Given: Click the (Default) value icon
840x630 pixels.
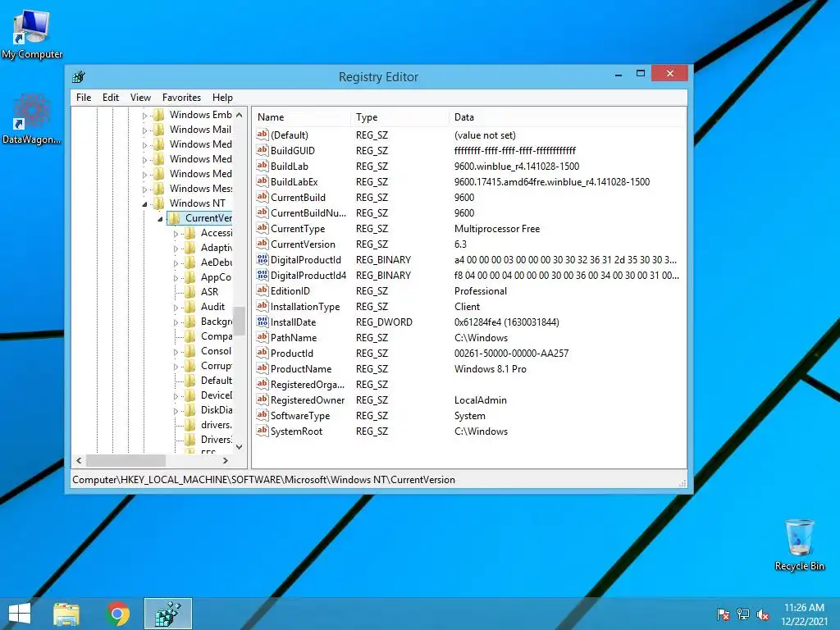Looking at the screenshot, I should [262, 135].
